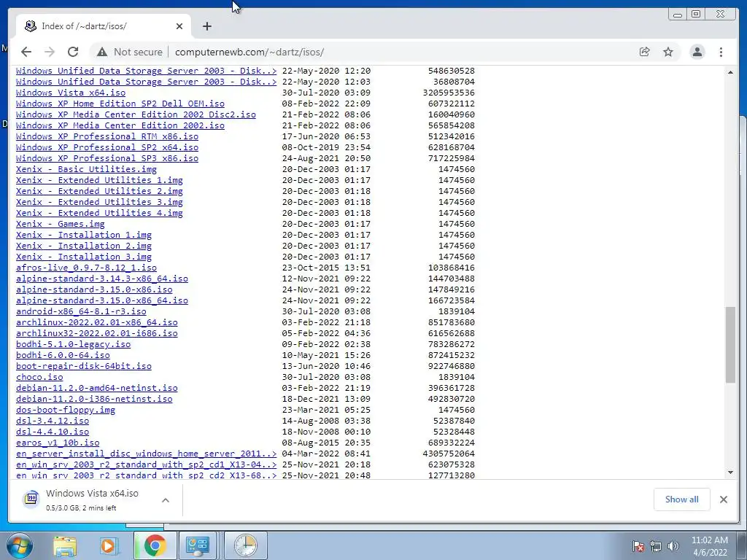Open android-x86_64-8.1-r3.iso link

coord(81,311)
